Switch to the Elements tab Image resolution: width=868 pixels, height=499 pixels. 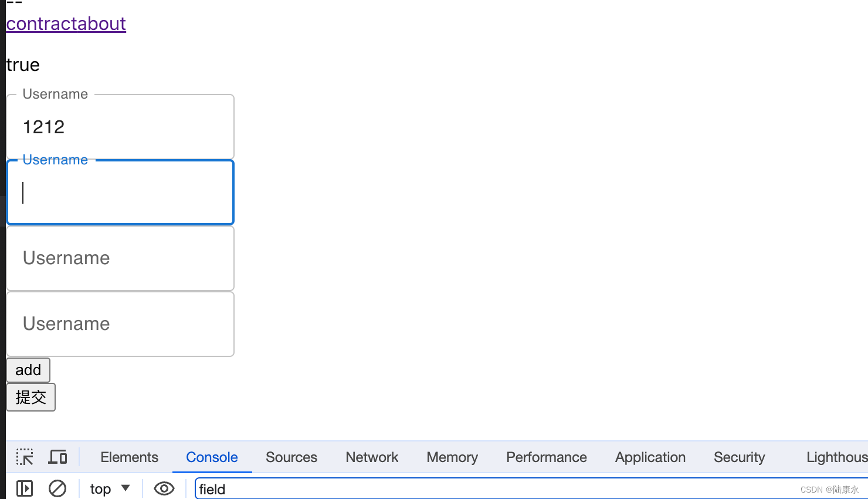click(128, 457)
